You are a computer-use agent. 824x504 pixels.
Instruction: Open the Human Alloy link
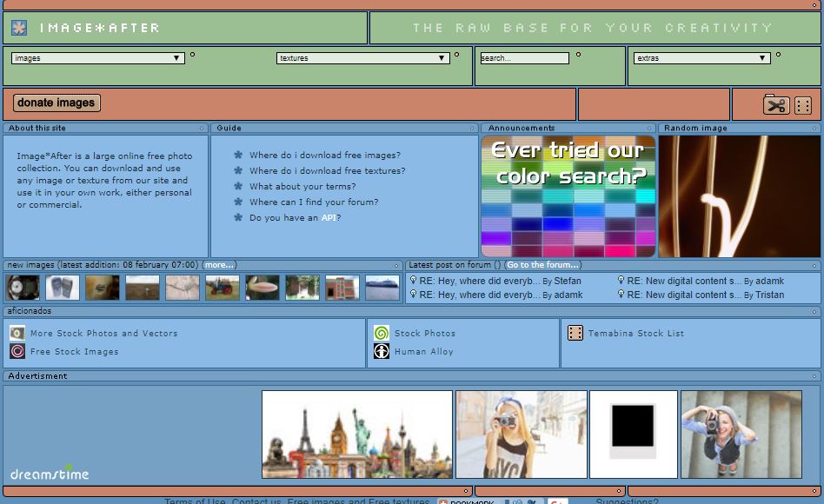point(423,352)
